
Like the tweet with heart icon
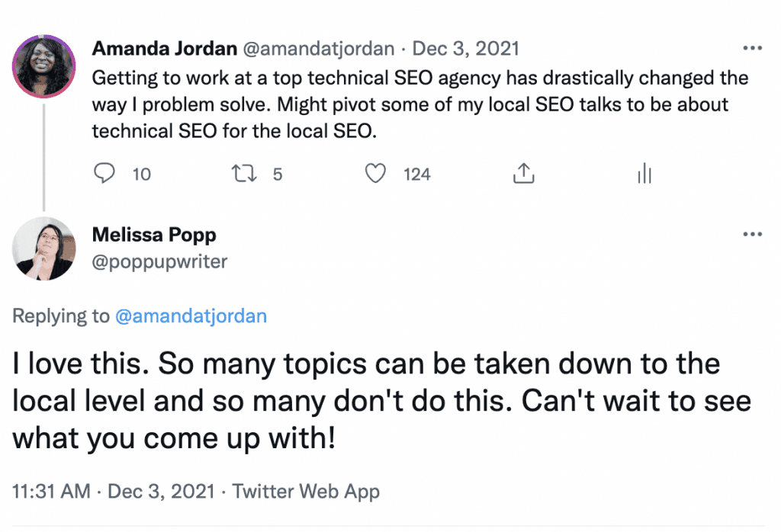(x=374, y=175)
